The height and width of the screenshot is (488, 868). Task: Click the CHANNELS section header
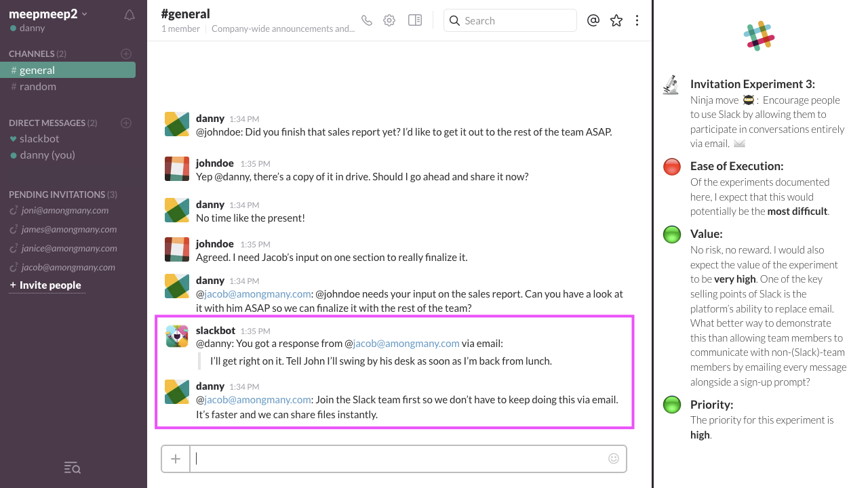pos(37,54)
